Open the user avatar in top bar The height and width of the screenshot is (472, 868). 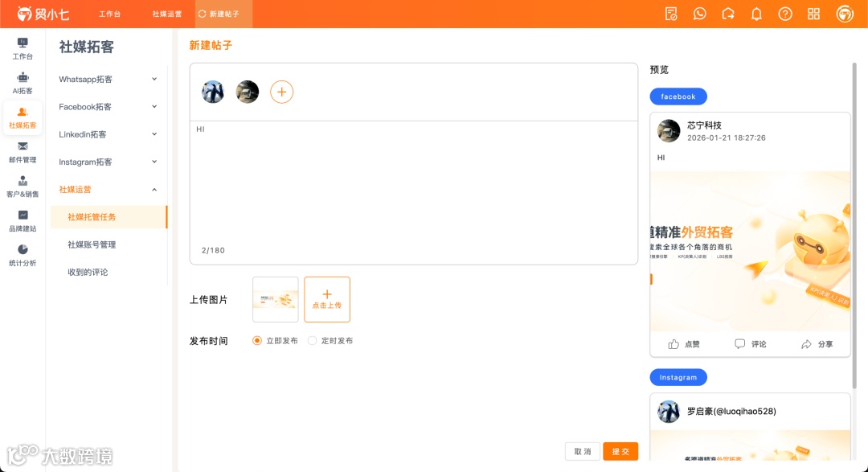click(845, 14)
